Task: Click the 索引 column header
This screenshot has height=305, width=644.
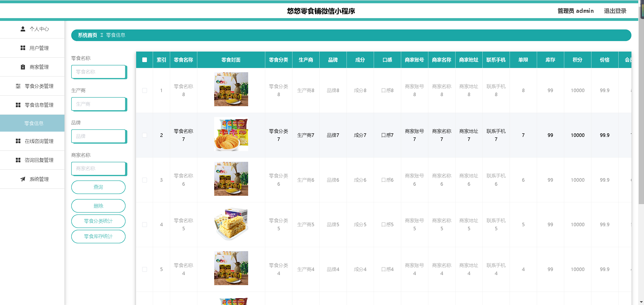Action: point(161,60)
